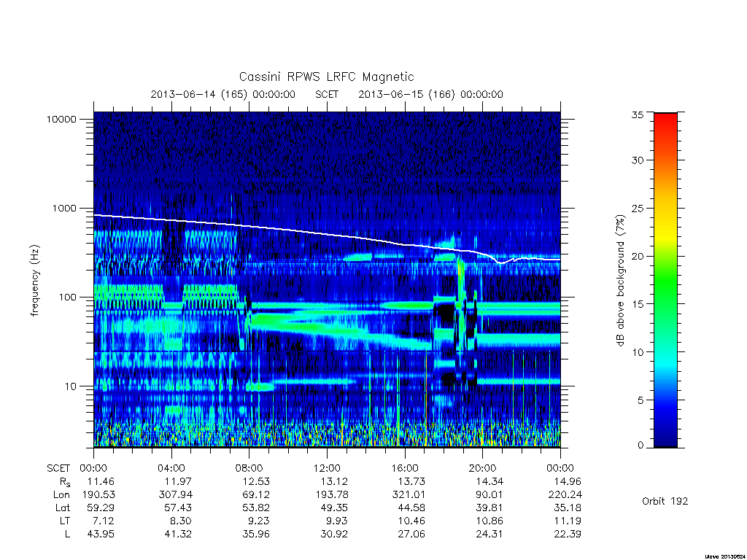
Task: Click the local time value "10.46"
Action: pyautogui.click(x=411, y=521)
